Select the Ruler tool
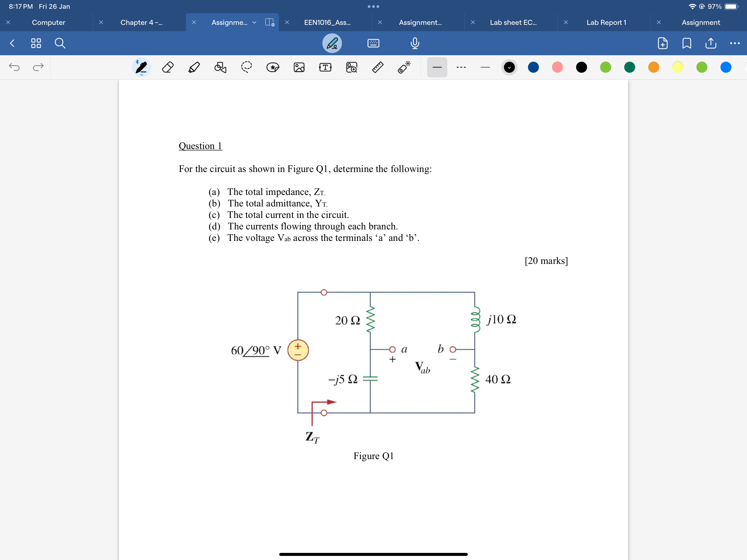 tap(378, 67)
